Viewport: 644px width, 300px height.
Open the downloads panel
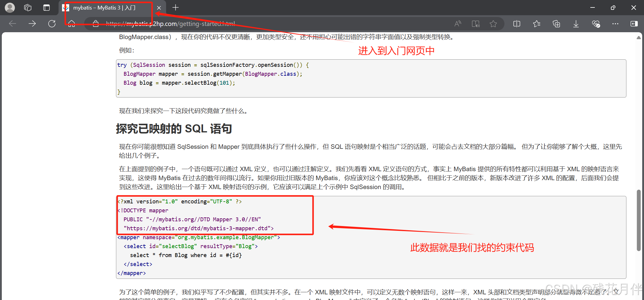(576, 24)
